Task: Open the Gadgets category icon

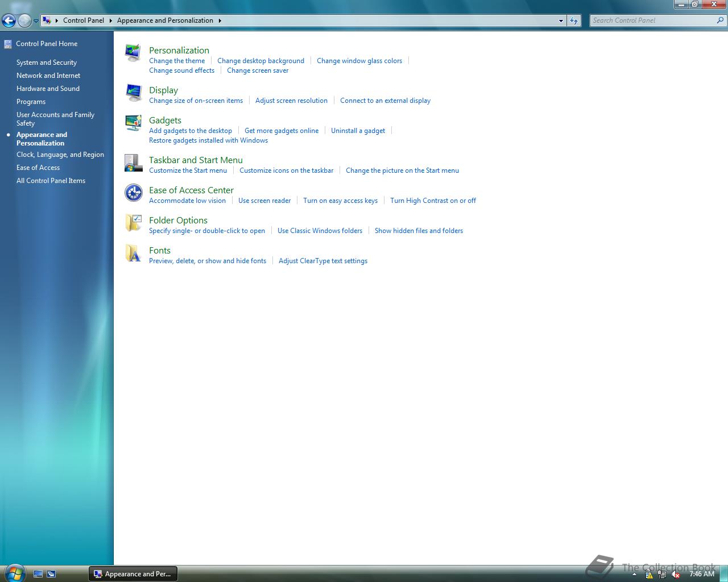Action: coord(133,123)
